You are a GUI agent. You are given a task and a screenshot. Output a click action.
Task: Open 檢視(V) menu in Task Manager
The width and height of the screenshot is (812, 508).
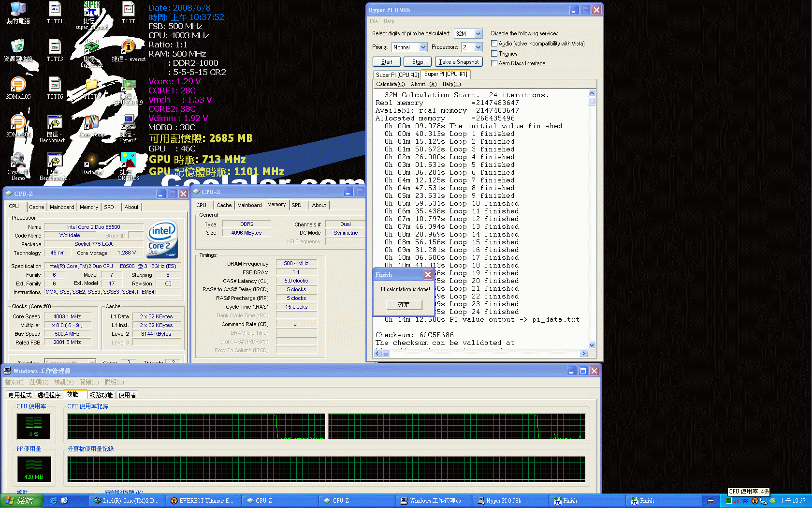64,382
